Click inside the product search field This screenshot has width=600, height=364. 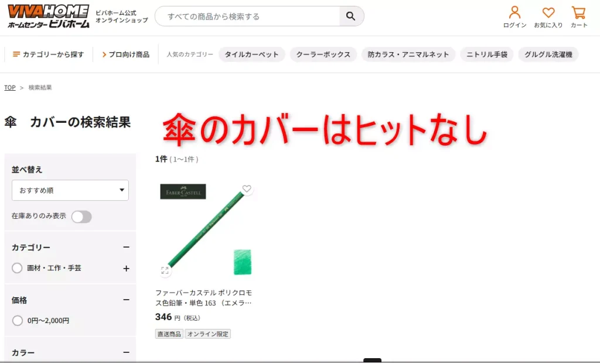pyautogui.click(x=246, y=16)
